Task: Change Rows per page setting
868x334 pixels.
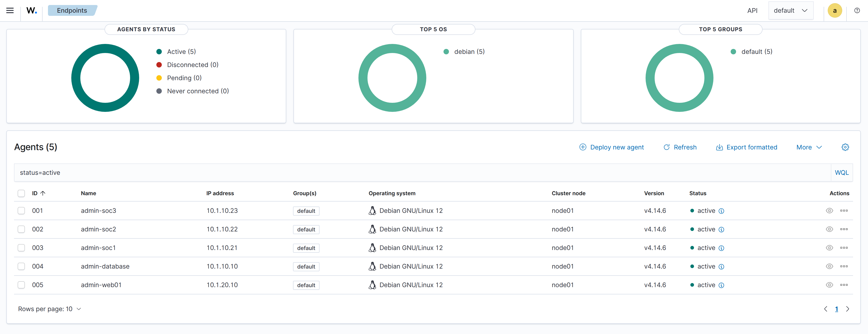Action: (x=50, y=309)
